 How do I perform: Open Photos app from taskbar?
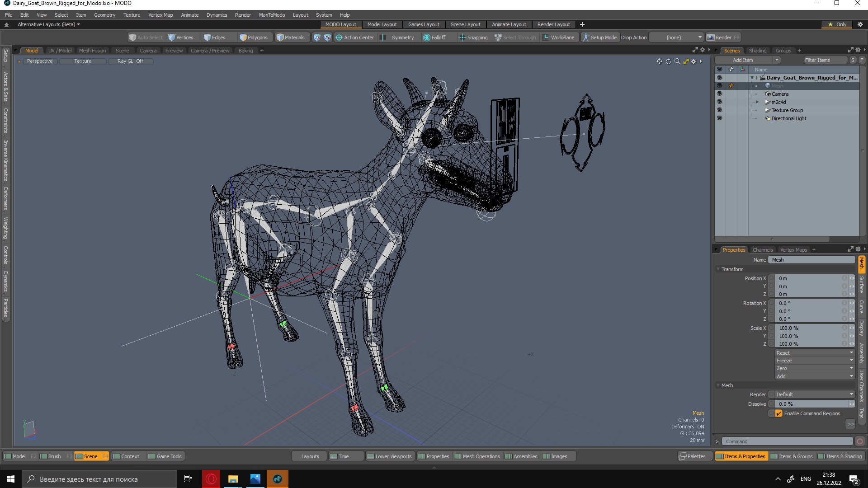[x=255, y=479]
